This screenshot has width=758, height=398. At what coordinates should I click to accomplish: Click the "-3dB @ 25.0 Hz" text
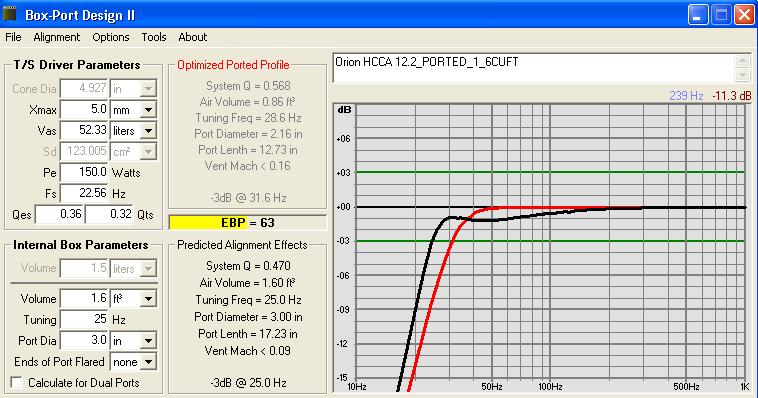[x=248, y=383]
